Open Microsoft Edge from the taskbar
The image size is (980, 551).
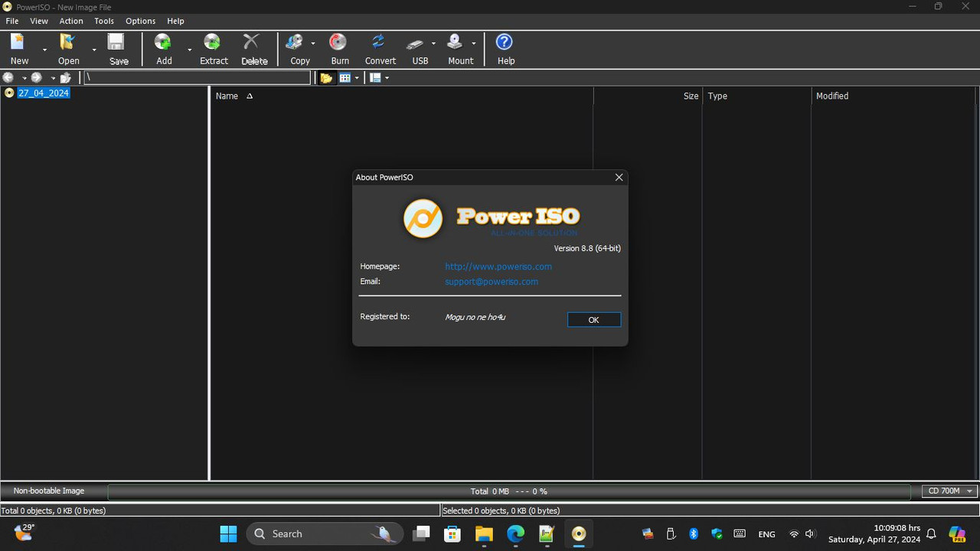pos(515,533)
